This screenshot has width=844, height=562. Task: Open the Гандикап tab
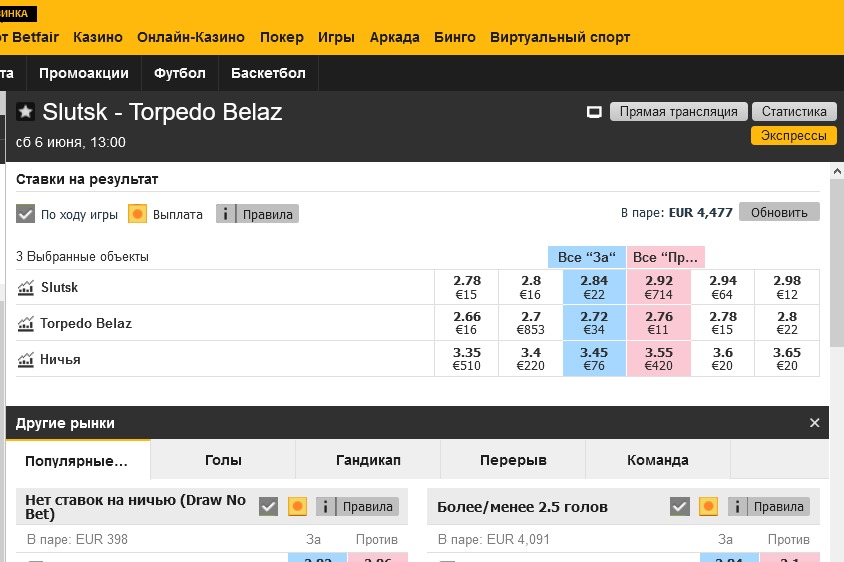click(x=368, y=460)
